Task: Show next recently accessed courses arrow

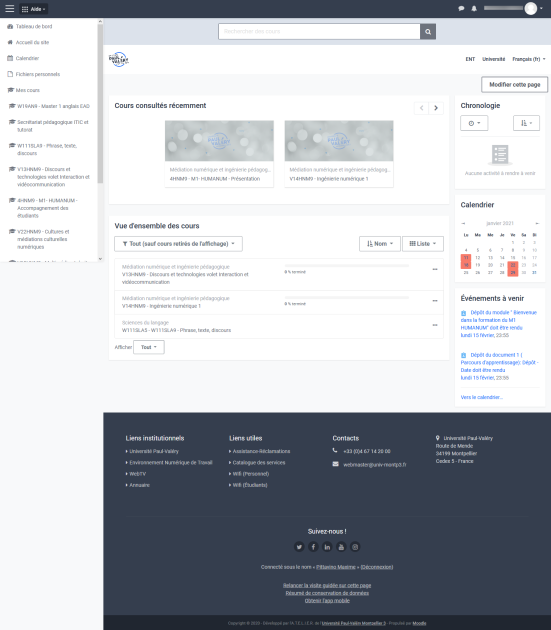Action: (436, 108)
